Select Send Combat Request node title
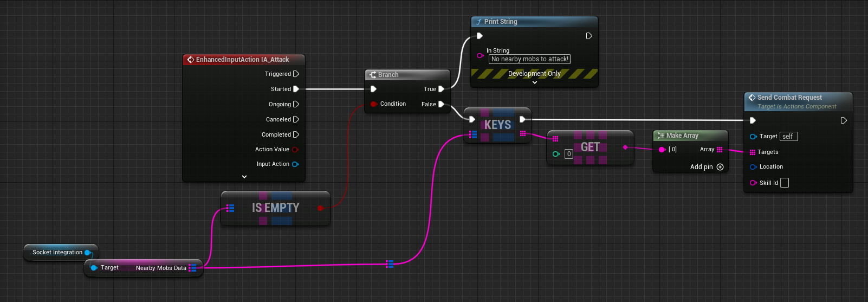Viewport: 868px width, 302px height. 789,98
